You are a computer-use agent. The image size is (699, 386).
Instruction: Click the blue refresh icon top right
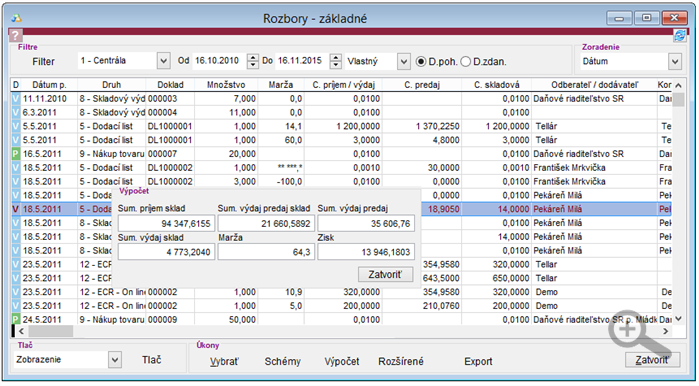click(x=680, y=36)
